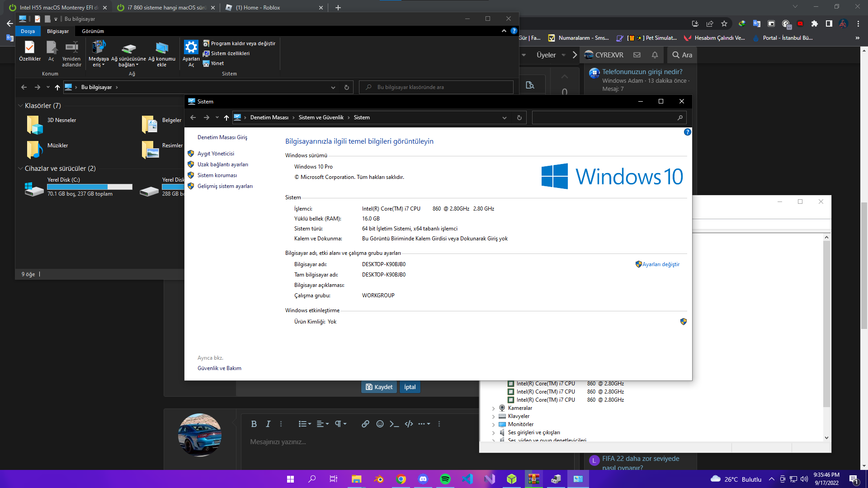Image resolution: width=868 pixels, height=488 pixels.
Task: Open the Dosya ribbon tab
Action: click(28, 31)
